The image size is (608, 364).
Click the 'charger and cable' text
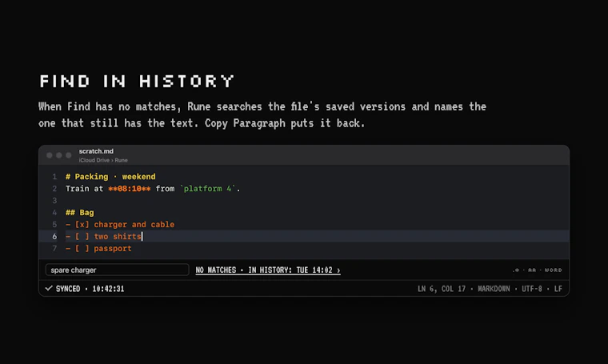(134, 225)
